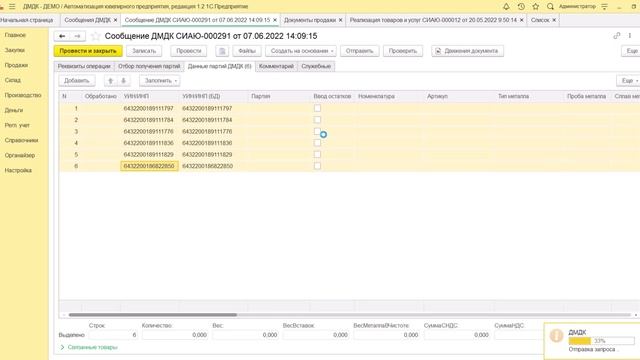The image size is (640, 360).
Task: Go back with the left arrow
Action: click(x=62, y=36)
